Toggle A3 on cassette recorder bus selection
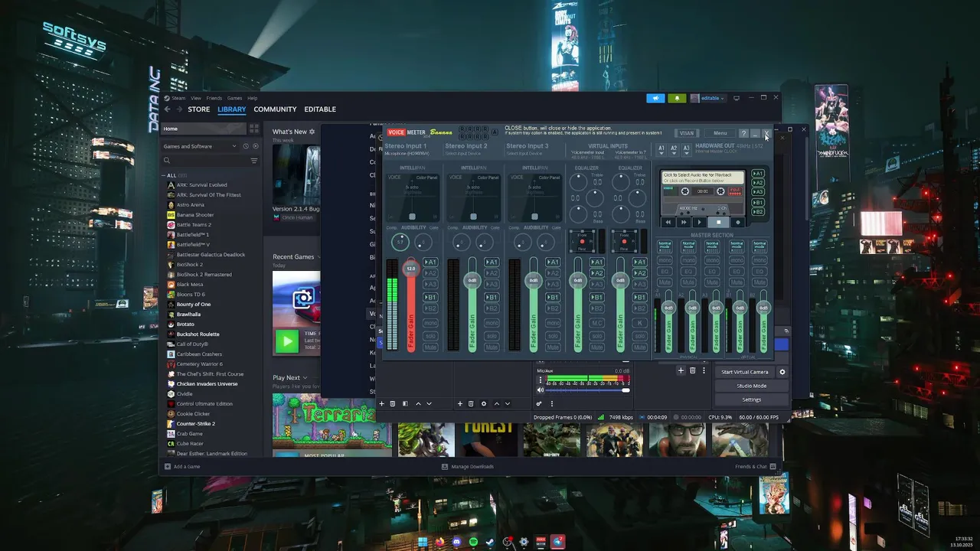Viewport: 980px width, 551px height. pyautogui.click(x=758, y=192)
